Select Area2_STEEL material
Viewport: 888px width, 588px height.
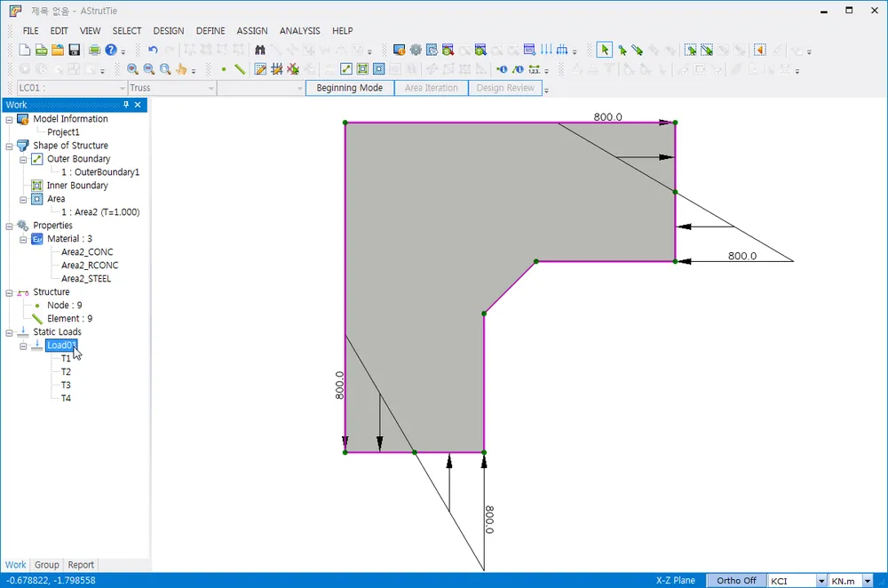tap(86, 279)
